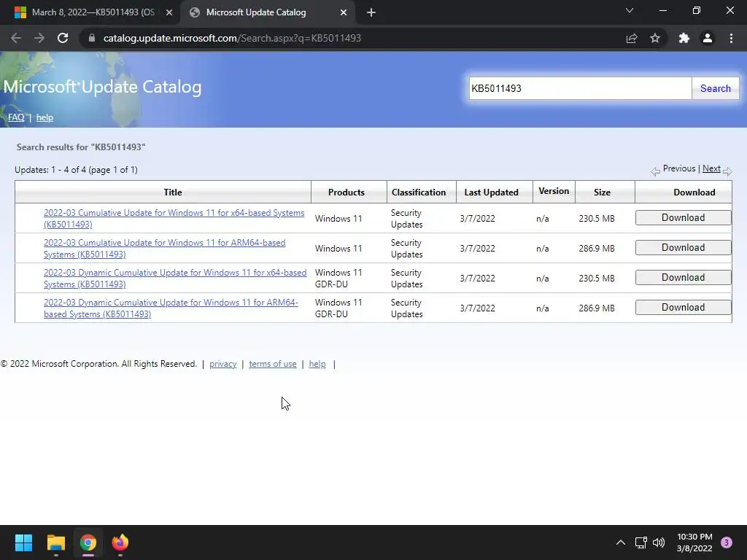Image resolution: width=747 pixels, height=560 pixels.
Task: Open File Explorer from the taskbar
Action: point(55,542)
